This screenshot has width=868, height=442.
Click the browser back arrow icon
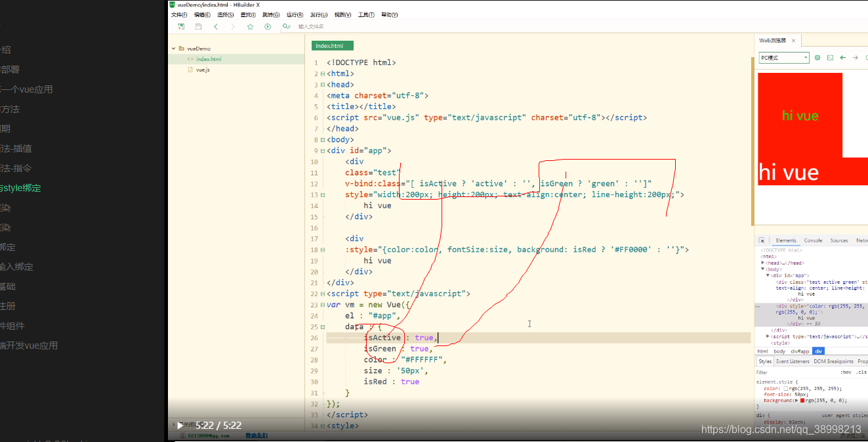[843, 58]
